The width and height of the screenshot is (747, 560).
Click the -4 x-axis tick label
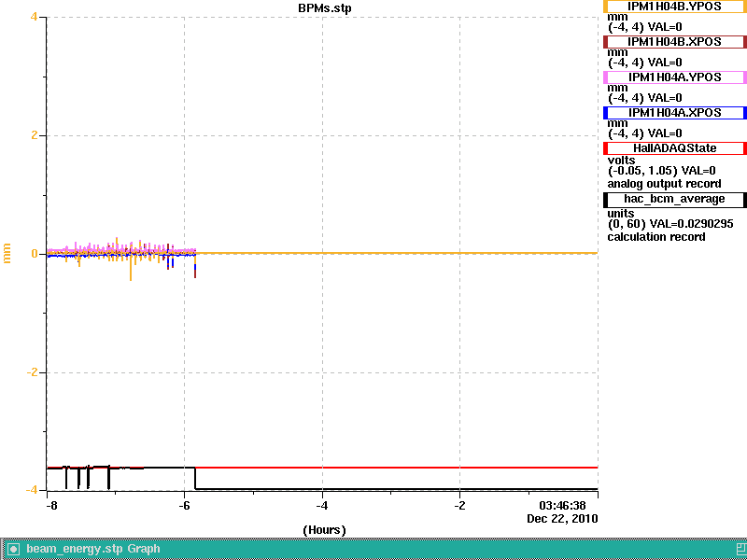(x=322, y=506)
